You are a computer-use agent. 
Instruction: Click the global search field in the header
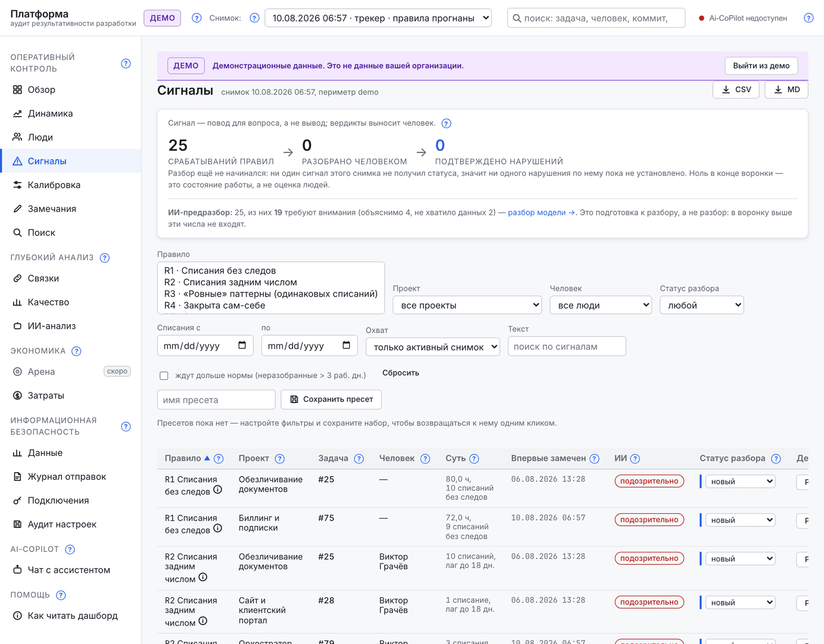[x=596, y=18]
